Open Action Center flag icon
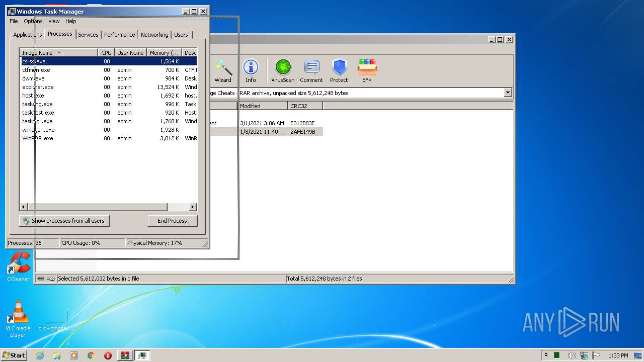The width and height of the screenshot is (644, 362). 596,355
